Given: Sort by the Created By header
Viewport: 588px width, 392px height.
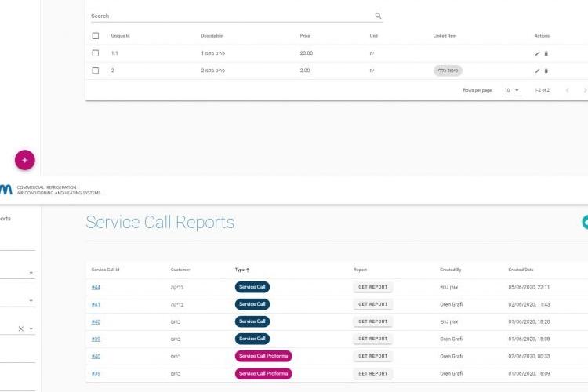Looking at the screenshot, I should 451,270.
